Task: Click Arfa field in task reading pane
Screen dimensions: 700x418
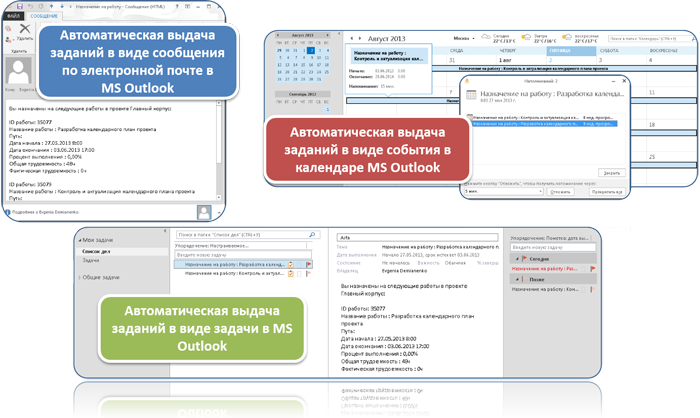Action: tap(417, 238)
